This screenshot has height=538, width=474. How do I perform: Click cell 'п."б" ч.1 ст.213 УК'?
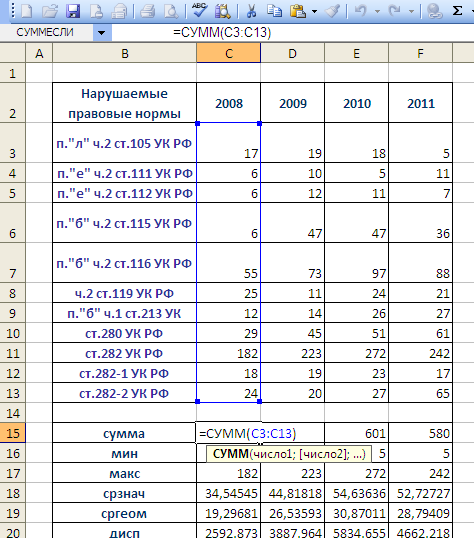pos(125,313)
